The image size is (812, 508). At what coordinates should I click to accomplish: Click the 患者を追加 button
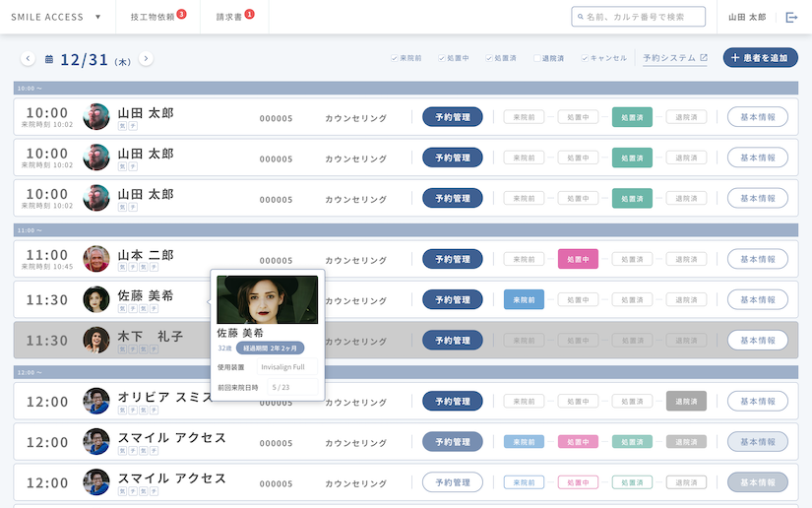(760, 58)
